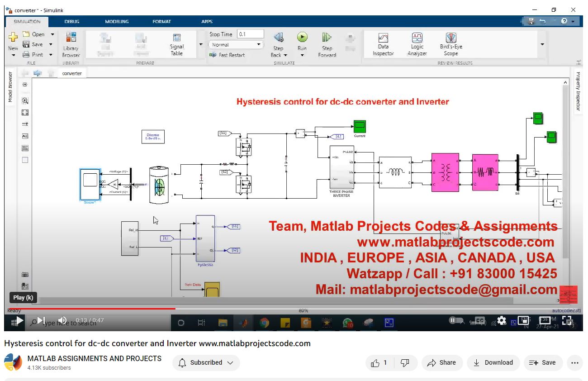Launch the Logic Analyzer
This screenshot has height=381, width=588.
[x=417, y=44]
